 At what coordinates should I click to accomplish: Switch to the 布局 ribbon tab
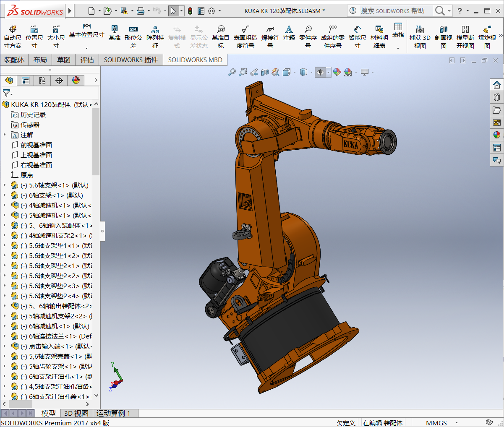(40, 60)
